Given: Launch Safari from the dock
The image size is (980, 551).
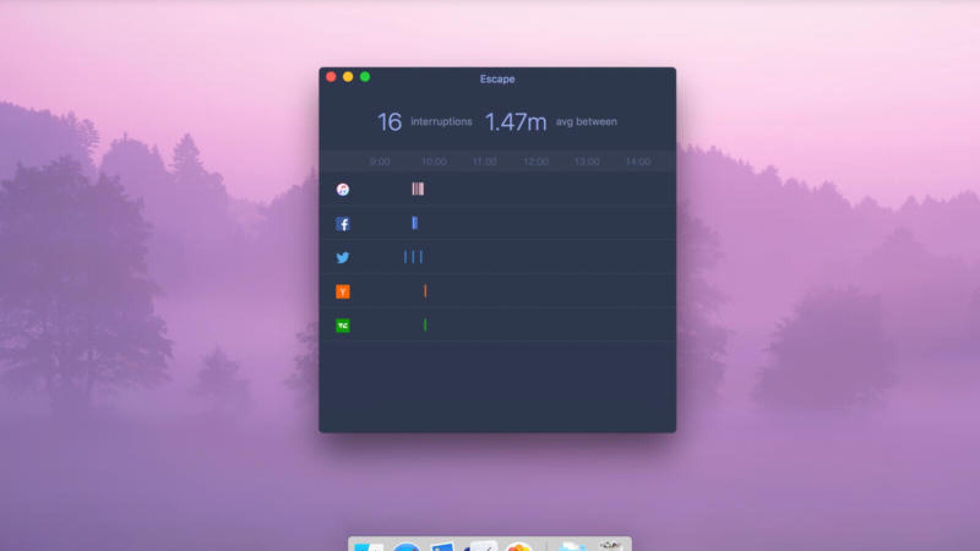Looking at the screenshot, I should [406, 546].
